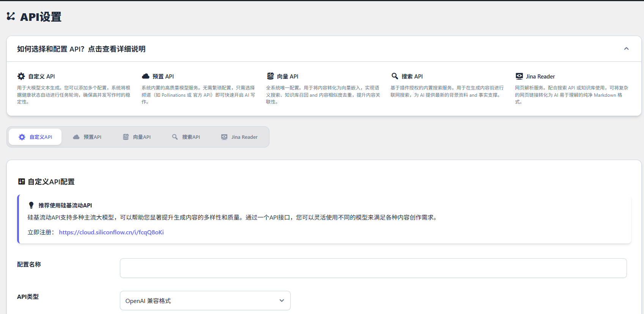Click the monitor icon beside Jina Reader card

(519, 76)
